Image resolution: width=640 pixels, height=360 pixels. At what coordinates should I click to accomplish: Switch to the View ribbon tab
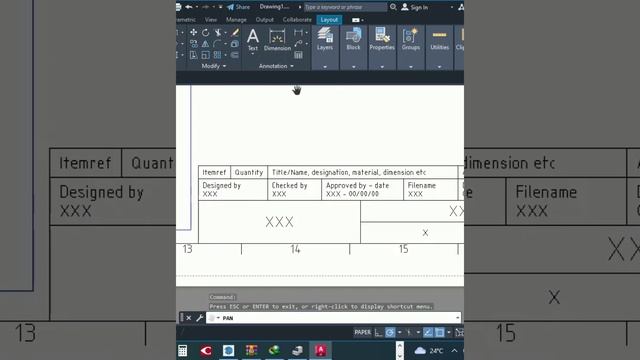(x=211, y=20)
